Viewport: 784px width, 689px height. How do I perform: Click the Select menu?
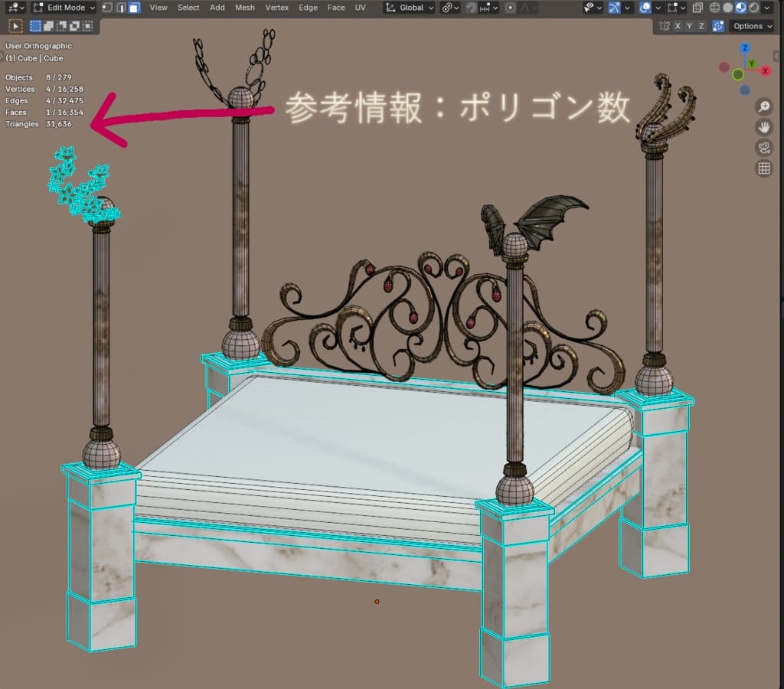click(x=188, y=7)
